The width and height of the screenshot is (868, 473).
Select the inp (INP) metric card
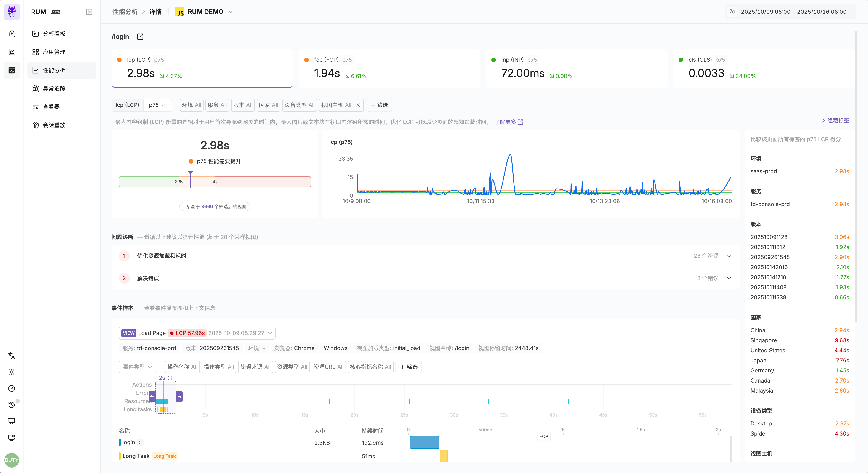click(576, 68)
